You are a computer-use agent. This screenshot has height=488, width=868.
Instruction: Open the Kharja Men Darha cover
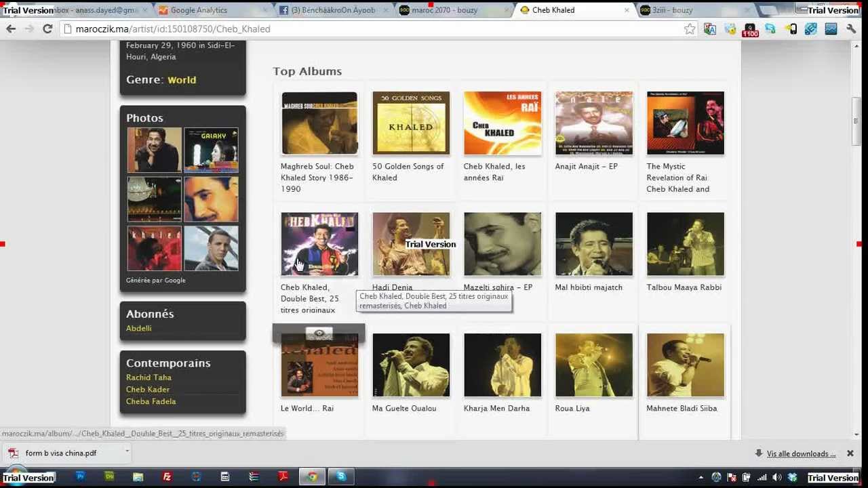502,365
